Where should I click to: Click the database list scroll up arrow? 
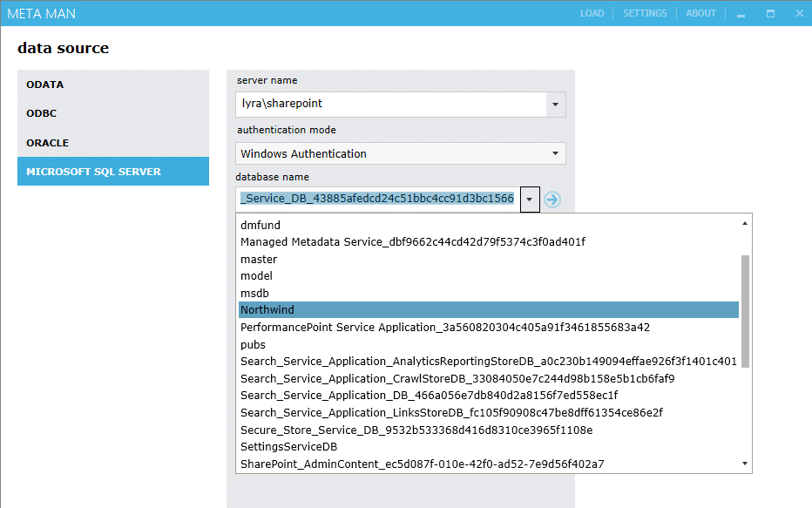[x=745, y=224]
